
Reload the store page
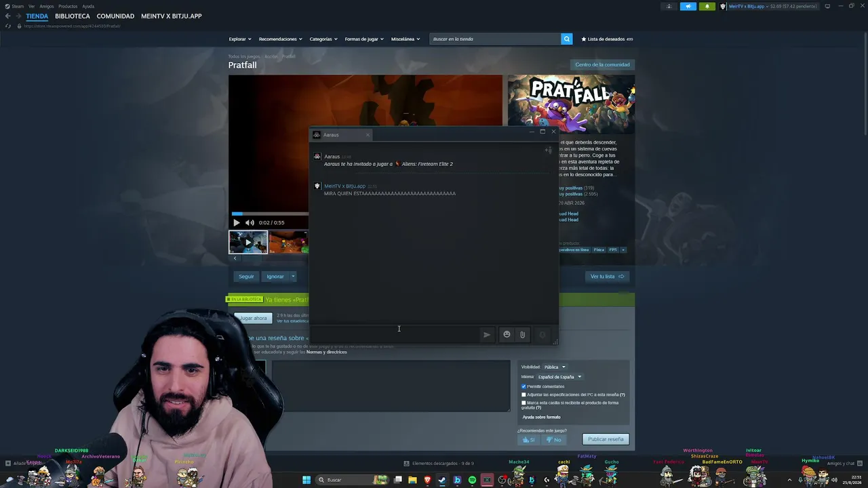pyautogui.click(x=8, y=26)
